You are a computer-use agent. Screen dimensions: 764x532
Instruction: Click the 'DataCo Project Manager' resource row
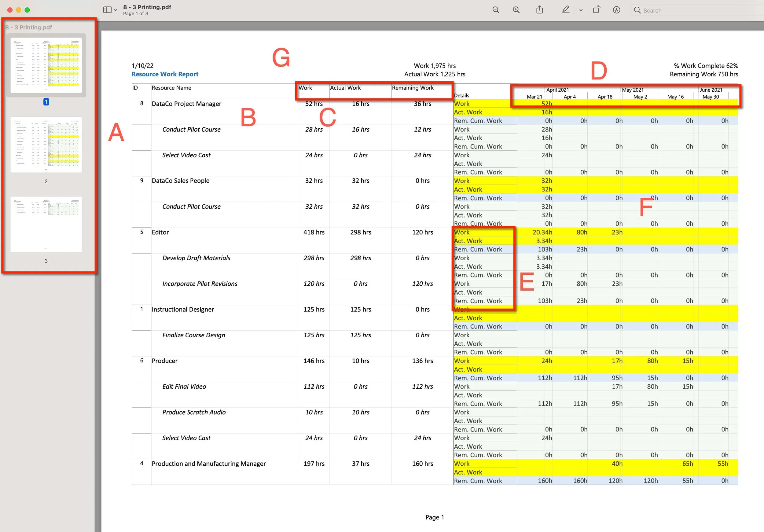point(186,104)
